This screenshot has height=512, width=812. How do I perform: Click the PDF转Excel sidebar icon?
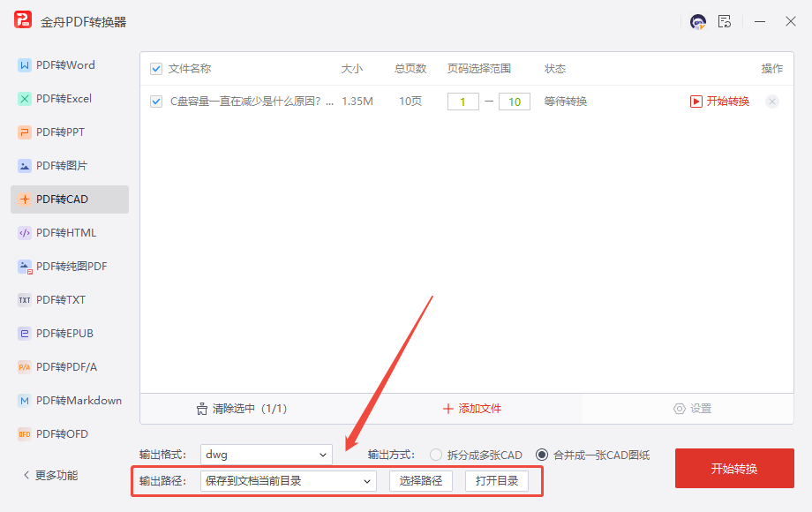[x=25, y=99]
